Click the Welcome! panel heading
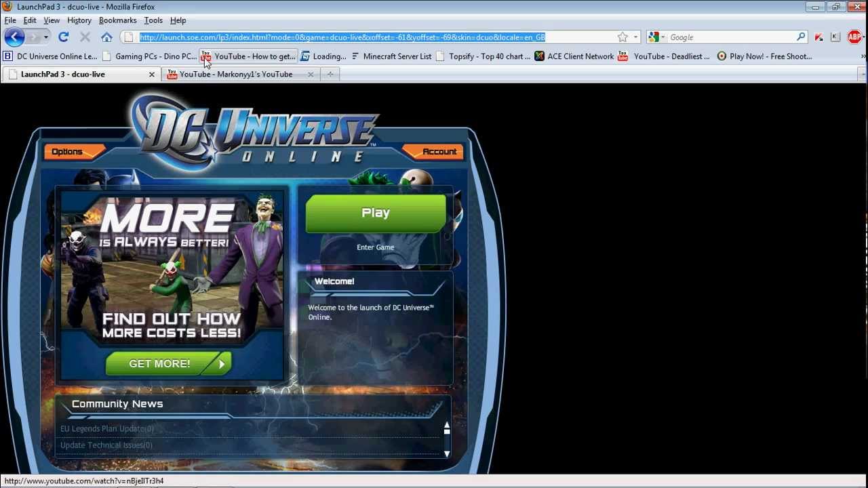868x488 pixels. (x=334, y=281)
